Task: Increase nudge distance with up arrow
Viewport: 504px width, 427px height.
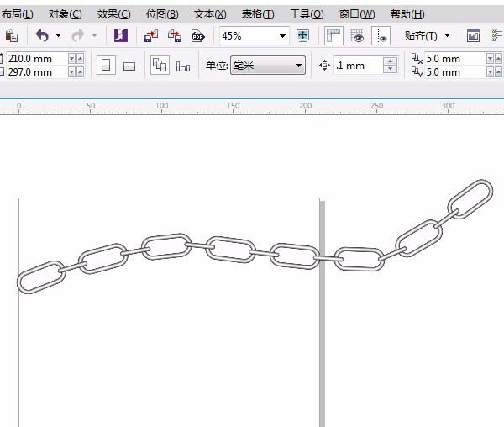Action: [391, 61]
